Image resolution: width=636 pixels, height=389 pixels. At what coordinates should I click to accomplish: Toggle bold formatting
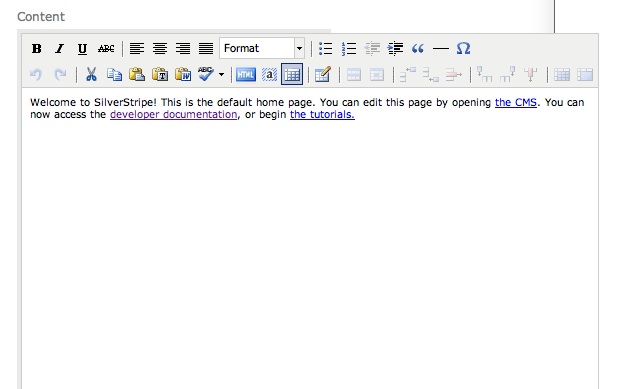click(x=37, y=49)
